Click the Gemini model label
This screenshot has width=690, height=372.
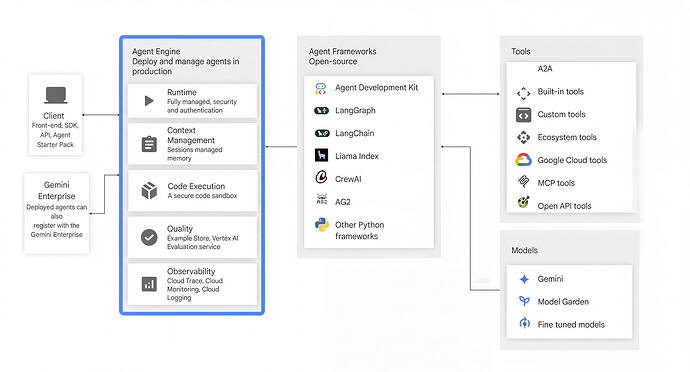551,279
